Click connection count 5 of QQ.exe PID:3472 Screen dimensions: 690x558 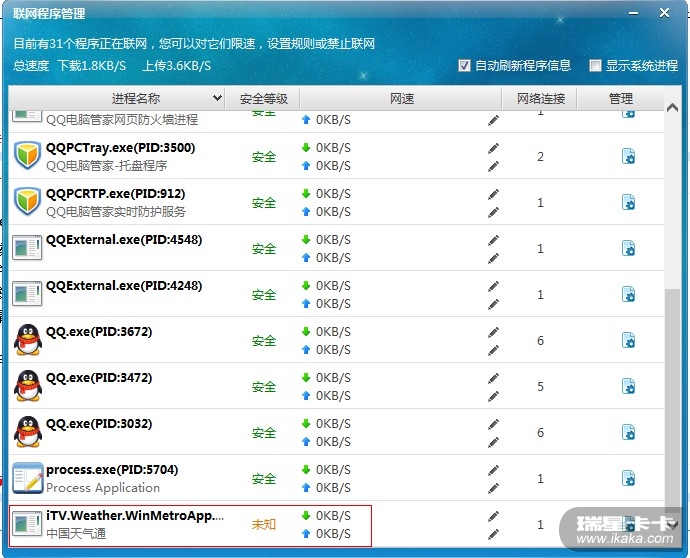(x=540, y=386)
